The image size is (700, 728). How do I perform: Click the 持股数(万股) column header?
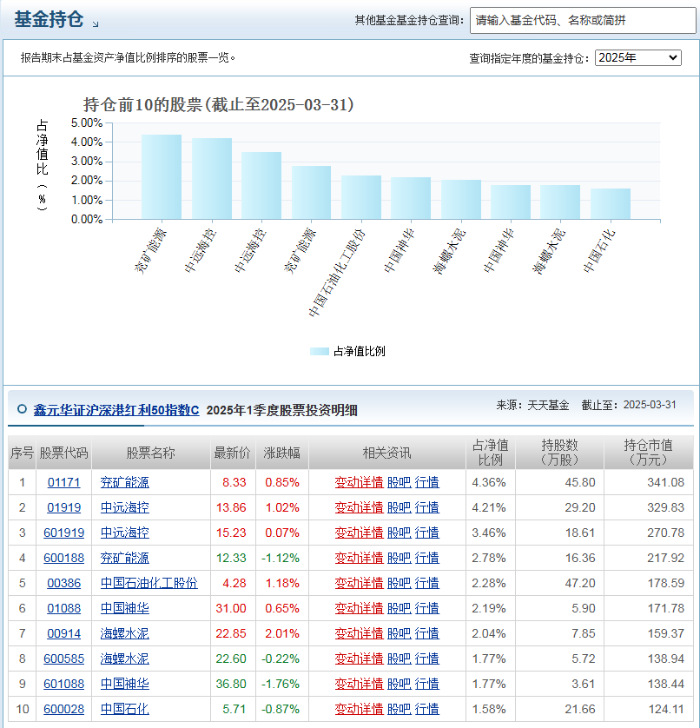(559, 453)
